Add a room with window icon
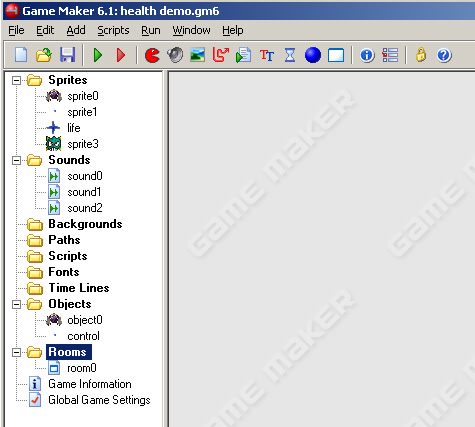This screenshot has width=475, height=427. pyautogui.click(x=336, y=55)
